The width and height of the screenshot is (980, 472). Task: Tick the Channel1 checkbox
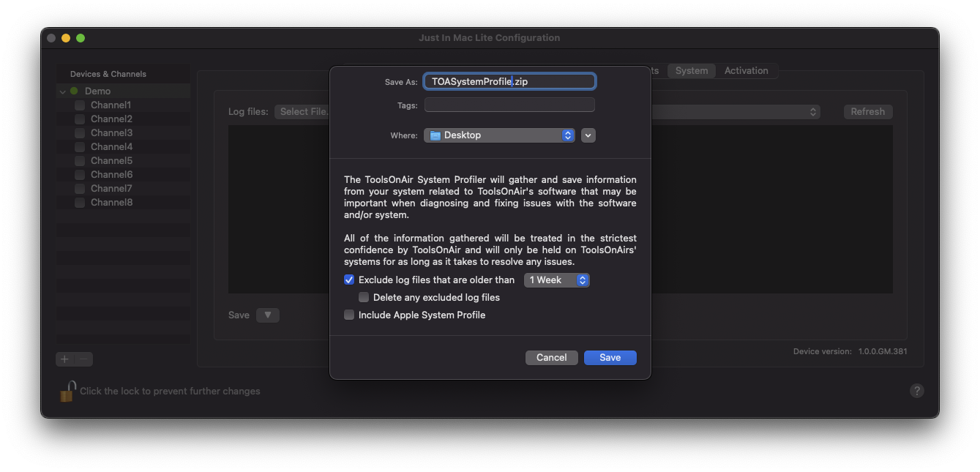coord(80,105)
